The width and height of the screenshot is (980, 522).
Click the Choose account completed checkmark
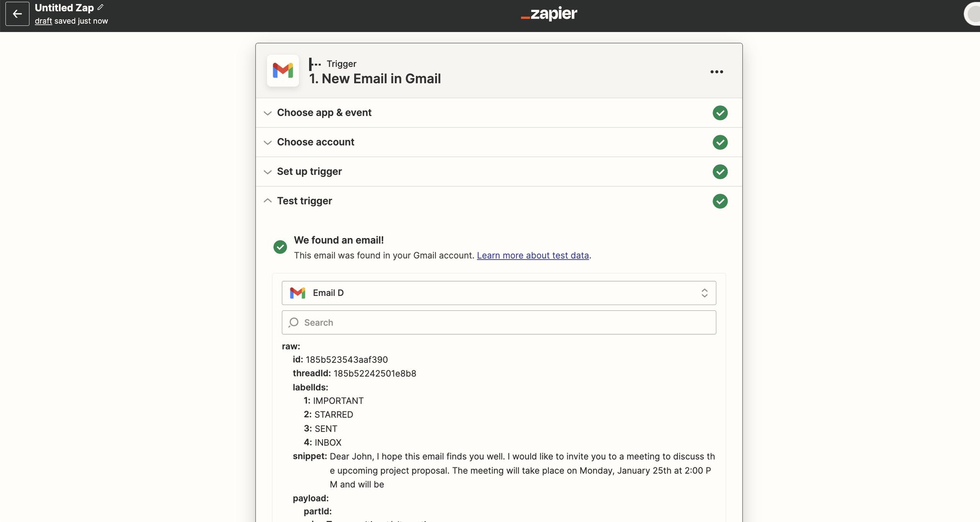720,142
